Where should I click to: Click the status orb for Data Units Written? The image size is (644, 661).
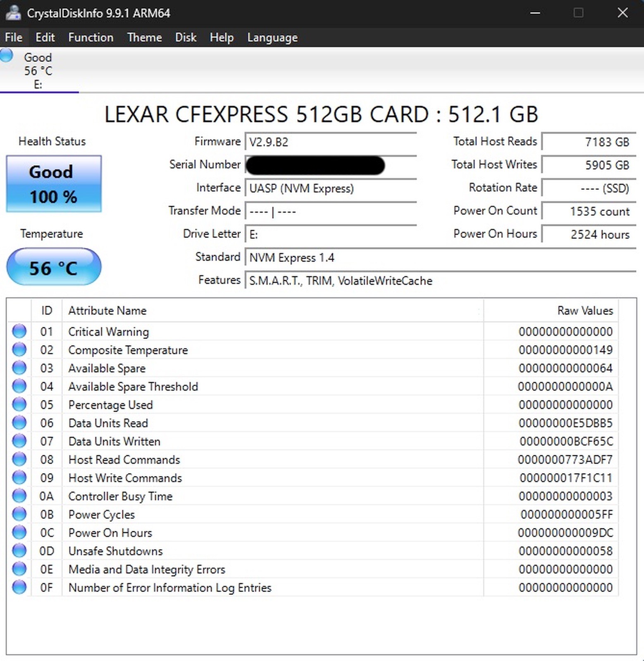[x=19, y=441]
